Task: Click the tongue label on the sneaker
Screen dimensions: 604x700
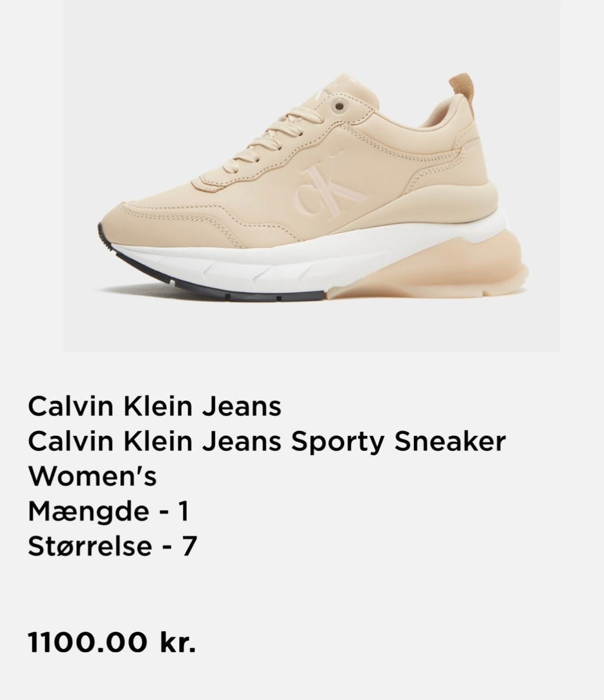Action: click(x=325, y=91)
